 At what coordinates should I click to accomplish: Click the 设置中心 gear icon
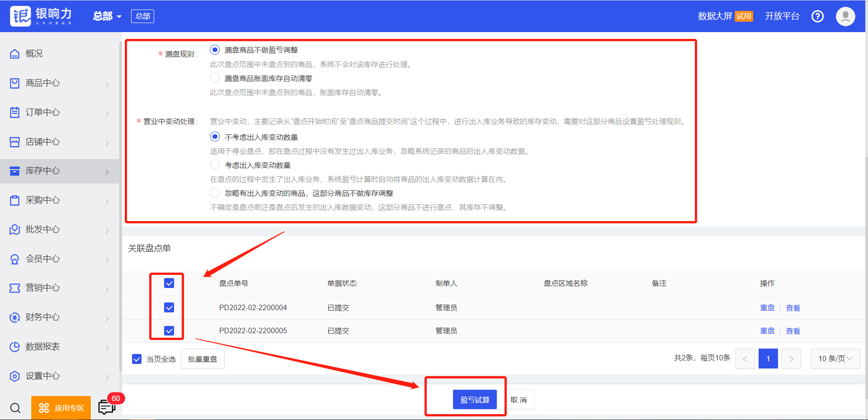coord(15,376)
